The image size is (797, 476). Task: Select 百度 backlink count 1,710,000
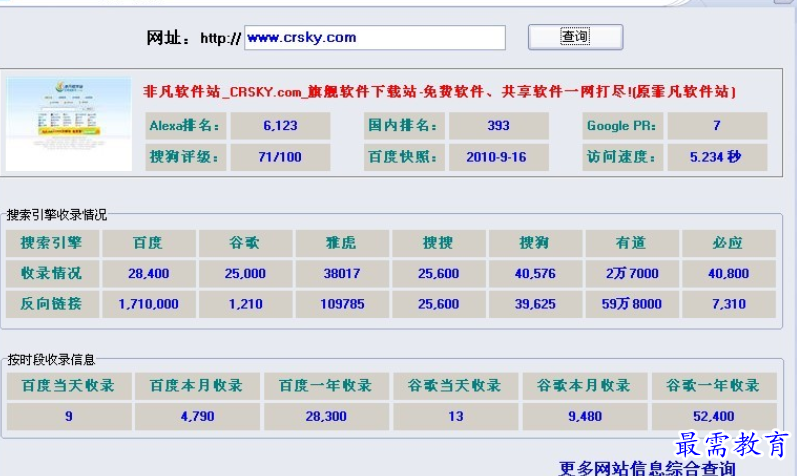tap(148, 304)
